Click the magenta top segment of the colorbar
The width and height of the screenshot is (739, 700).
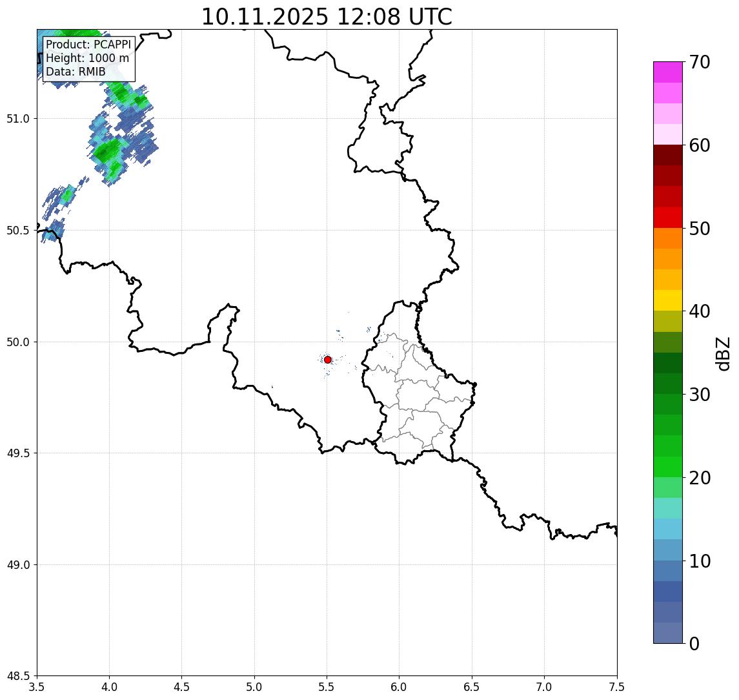click(668, 72)
